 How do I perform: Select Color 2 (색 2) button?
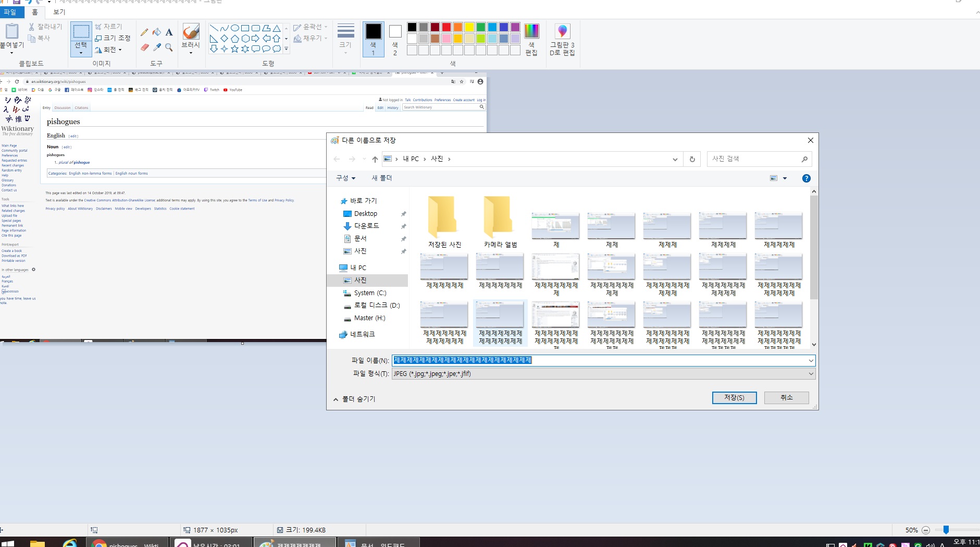tap(395, 39)
